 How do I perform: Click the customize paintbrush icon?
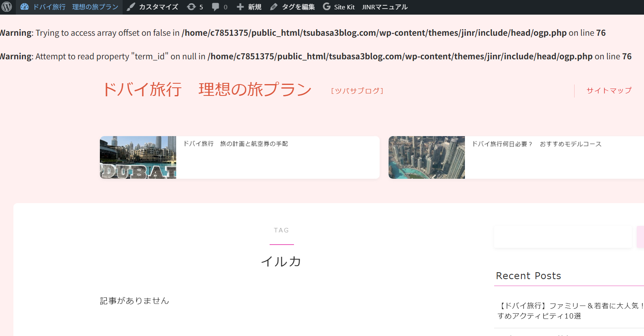pyautogui.click(x=131, y=7)
